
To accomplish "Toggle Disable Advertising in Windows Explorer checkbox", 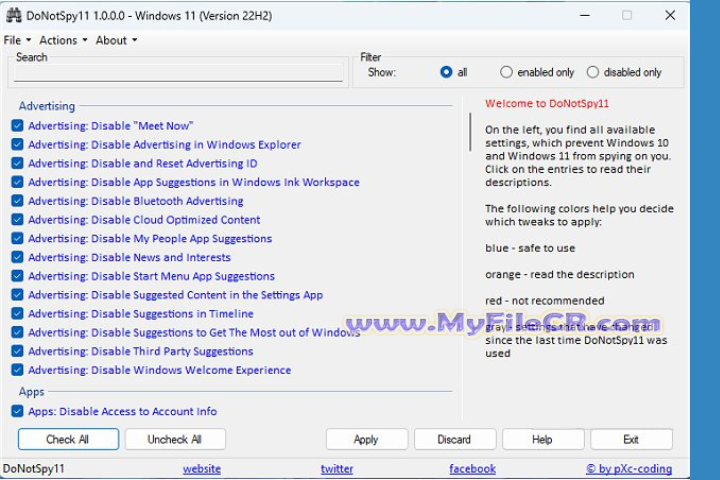I will (x=17, y=144).
